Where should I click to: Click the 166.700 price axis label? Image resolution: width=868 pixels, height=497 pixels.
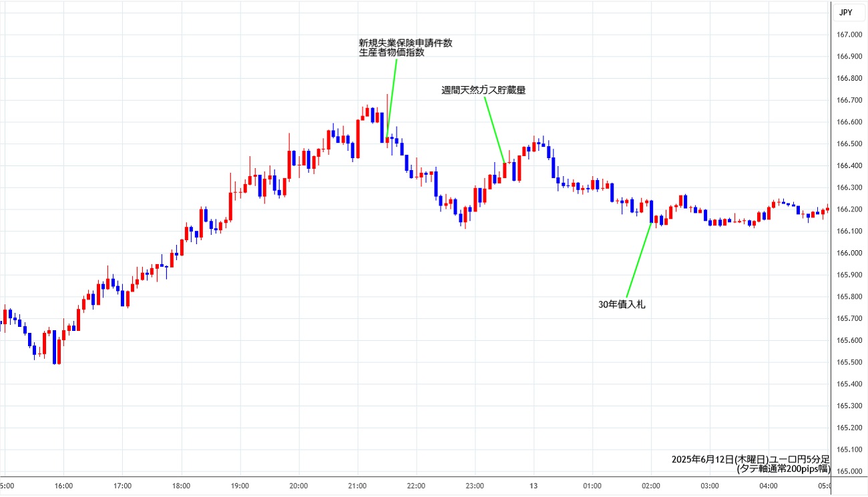(x=850, y=100)
